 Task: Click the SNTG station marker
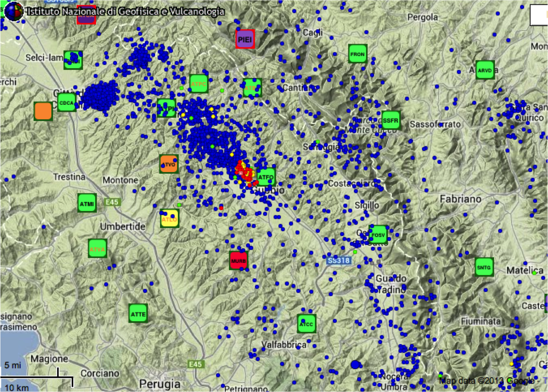click(484, 267)
